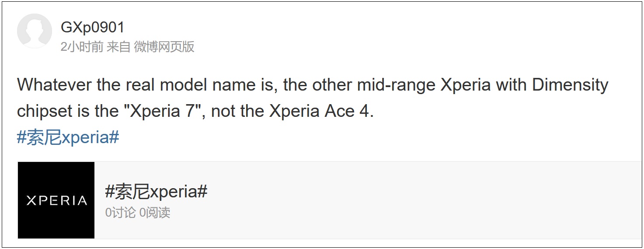Viewport: 644px width, 249px height.
Task: Click the word "Dimensity" in the post
Action: click(x=570, y=85)
